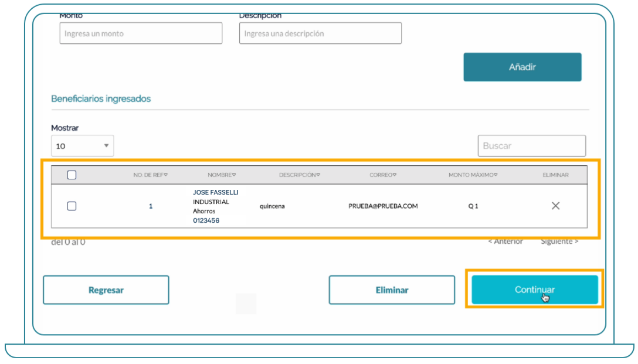The image size is (638, 364).
Task: Go to the next page with Siguiente
Action: pyautogui.click(x=559, y=240)
